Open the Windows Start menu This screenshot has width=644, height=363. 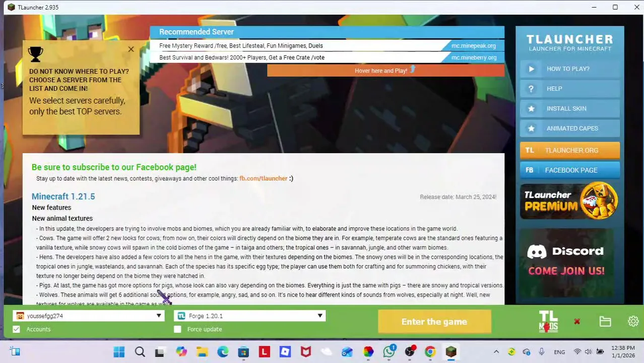119,352
